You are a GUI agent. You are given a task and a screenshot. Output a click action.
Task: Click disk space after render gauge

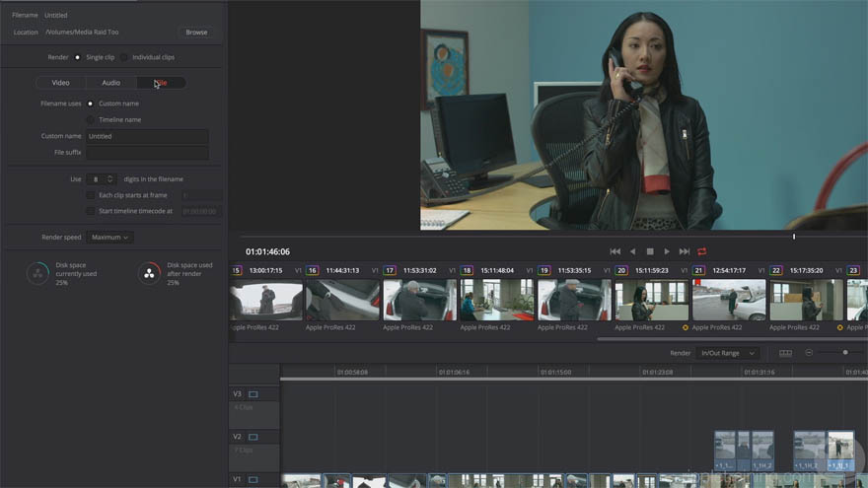coord(149,273)
